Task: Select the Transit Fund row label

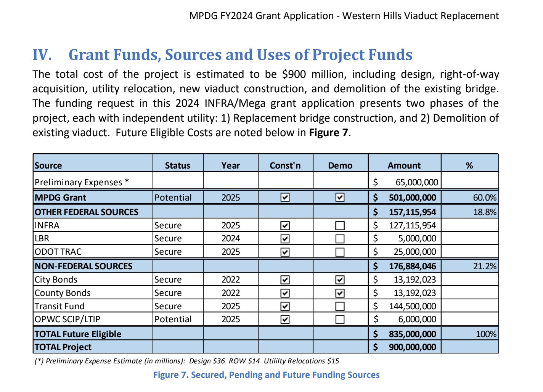Action: coord(60,306)
